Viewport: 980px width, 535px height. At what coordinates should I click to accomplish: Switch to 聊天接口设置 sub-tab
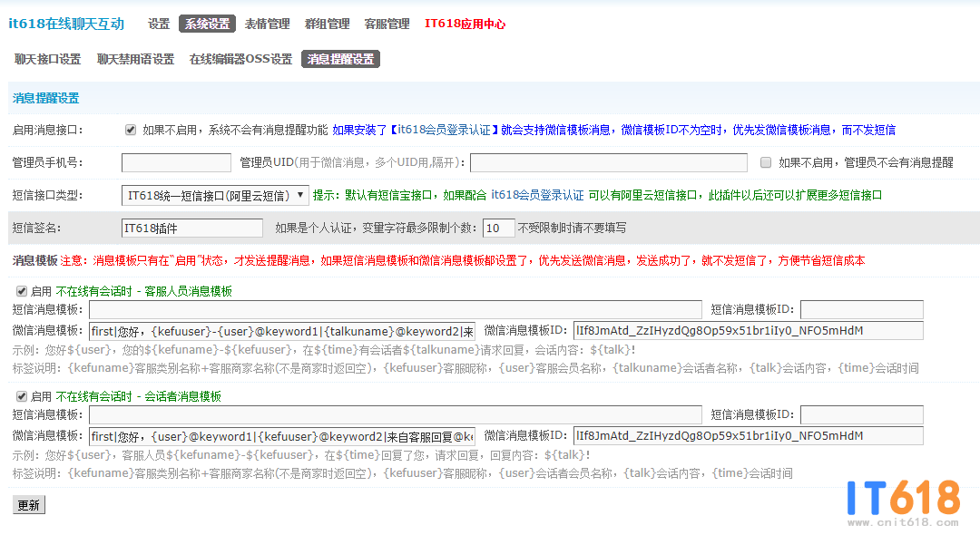click(47, 59)
